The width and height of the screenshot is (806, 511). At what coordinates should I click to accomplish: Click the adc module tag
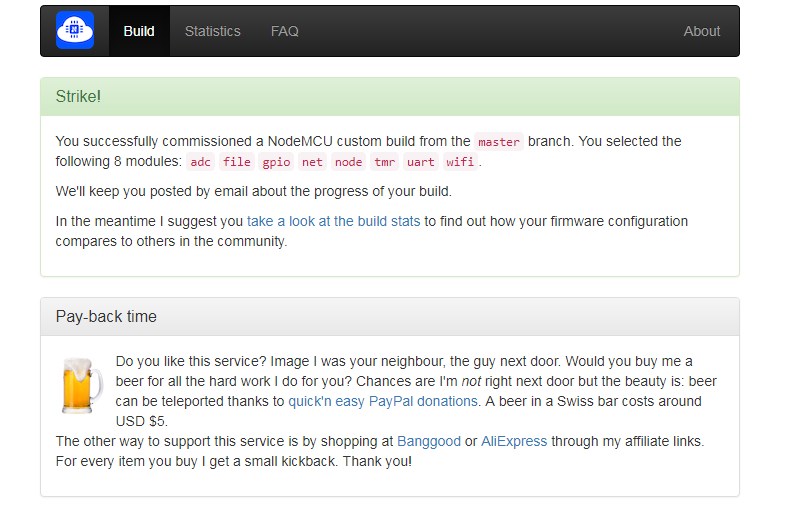200,162
